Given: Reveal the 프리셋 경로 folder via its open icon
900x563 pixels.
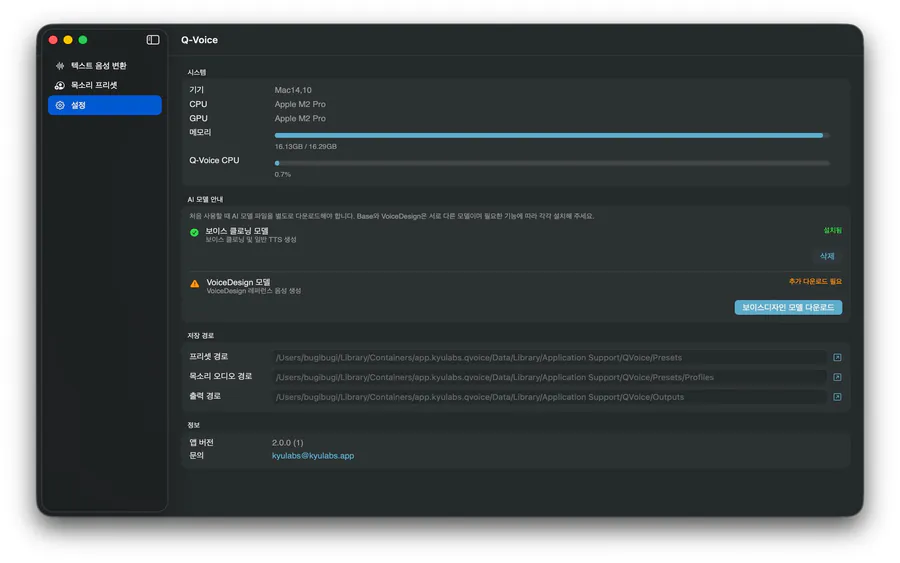Looking at the screenshot, I should click(837, 358).
